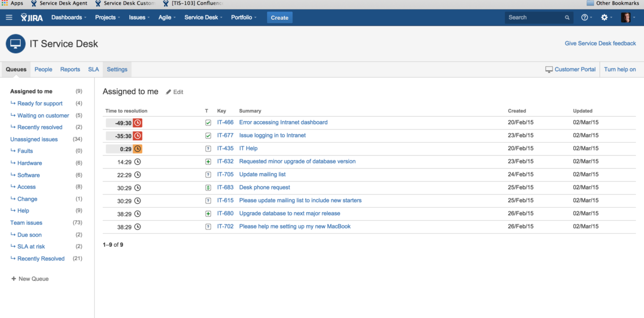Viewport: 644px width, 318px height.
Task: Open the Service Desk dropdown
Action: 202,17
